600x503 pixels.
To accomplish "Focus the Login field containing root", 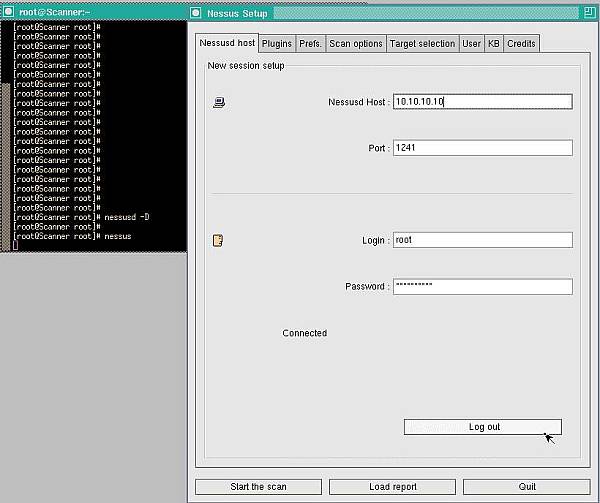I will (x=483, y=240).
